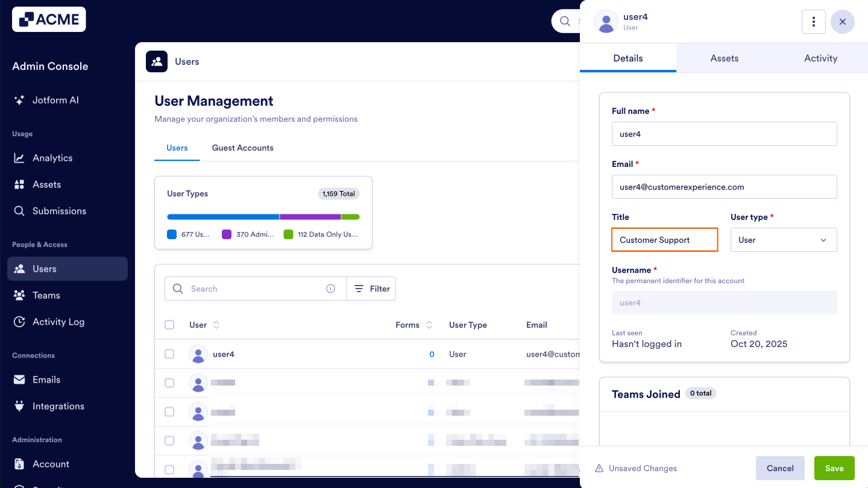The width and height of the screenshot is (868, 488).
Task: Edit the Customer Support title field
Action: (x=664, y=240)
